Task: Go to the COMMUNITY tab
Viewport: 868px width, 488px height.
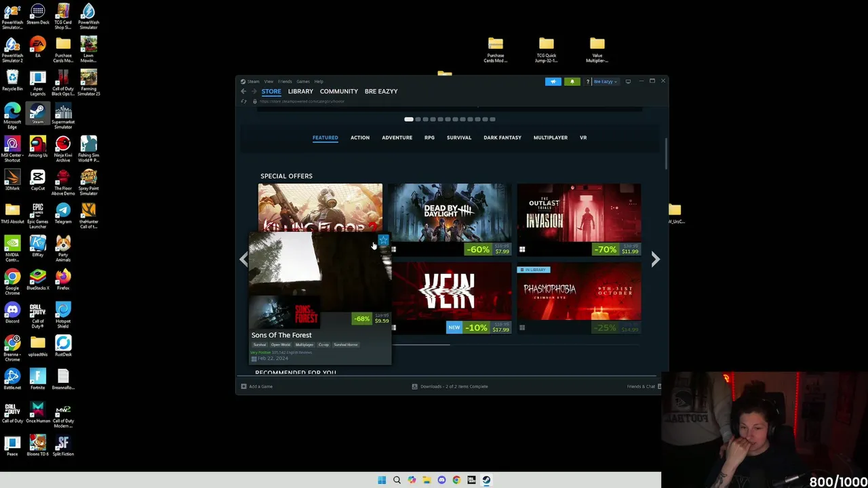Action: click(x=338, y=91)
